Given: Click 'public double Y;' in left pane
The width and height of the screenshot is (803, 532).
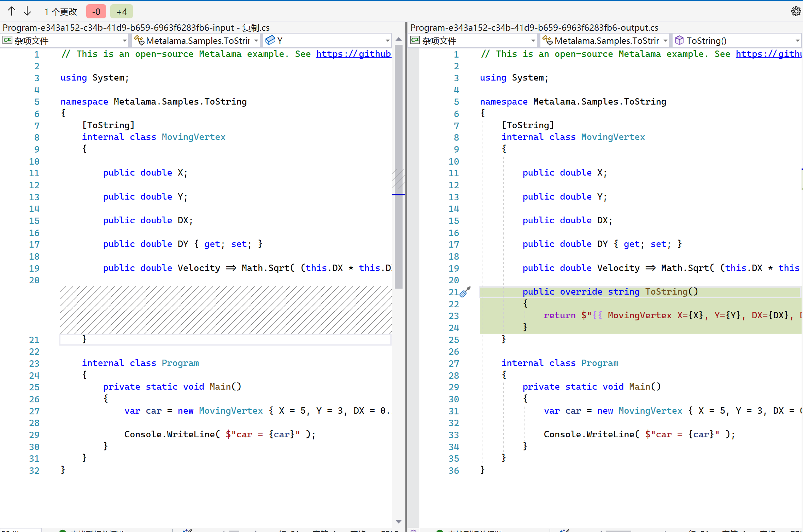Looking at the screenshot, I should coord(145,197).
